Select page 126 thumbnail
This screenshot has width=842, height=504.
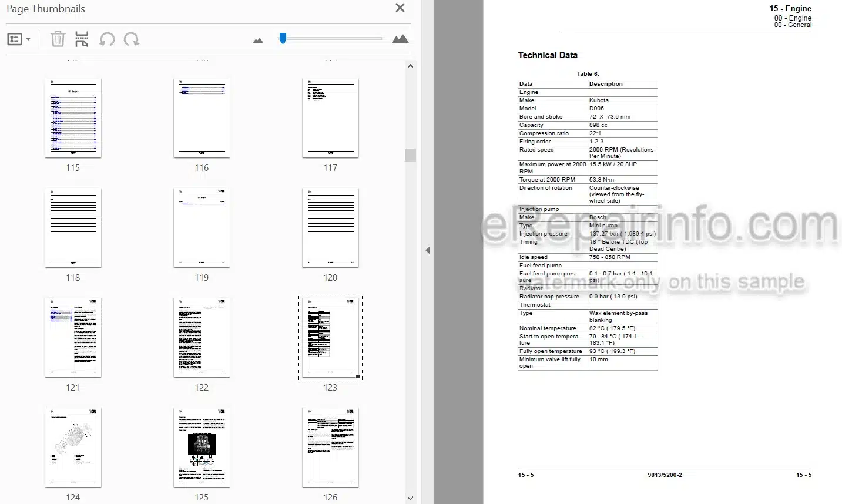330,448
